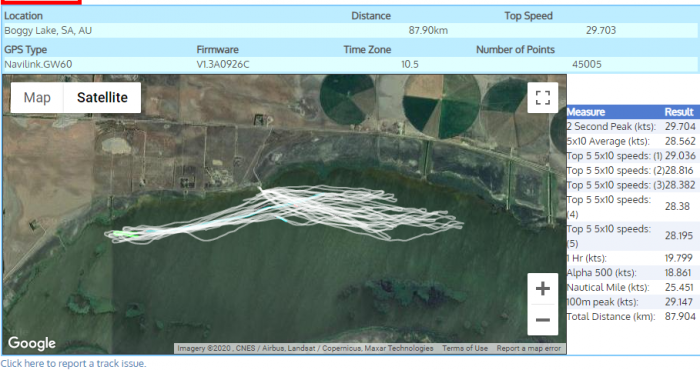Switch to Satellite view
Screen dimensions: 700x370
[x=102, y=97]
